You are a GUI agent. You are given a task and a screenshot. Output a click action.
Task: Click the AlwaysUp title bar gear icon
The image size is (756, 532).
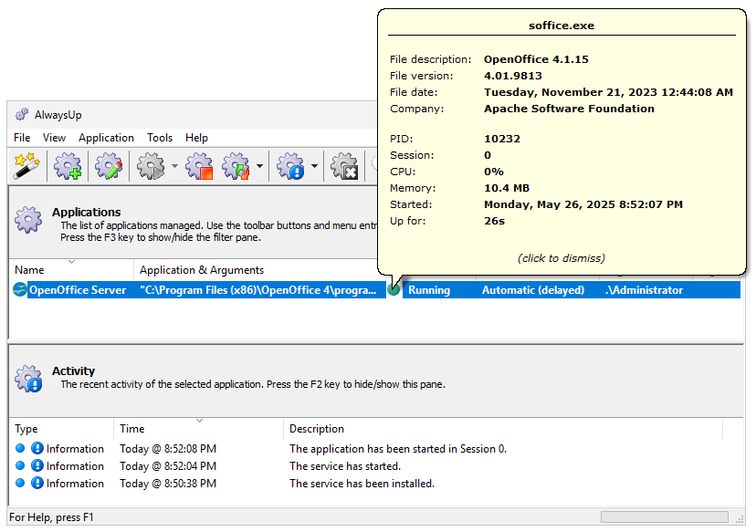tap(22, 114)
